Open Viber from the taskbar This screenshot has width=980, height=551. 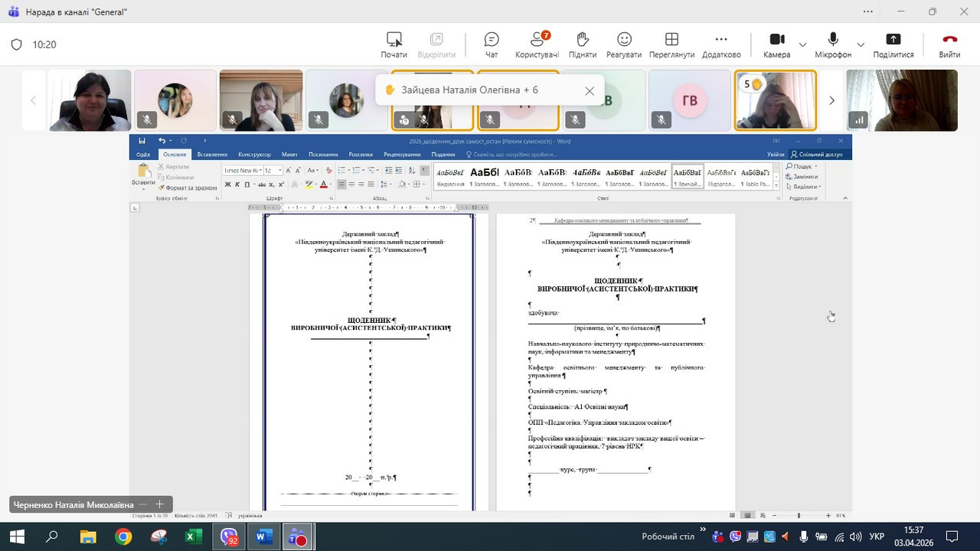tap(229, 537)
